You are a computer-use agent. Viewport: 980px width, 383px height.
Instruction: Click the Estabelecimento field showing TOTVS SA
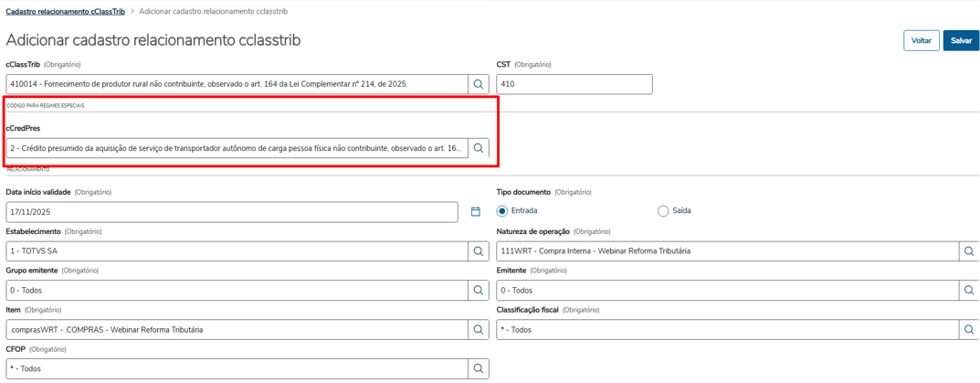click(237, 251)
